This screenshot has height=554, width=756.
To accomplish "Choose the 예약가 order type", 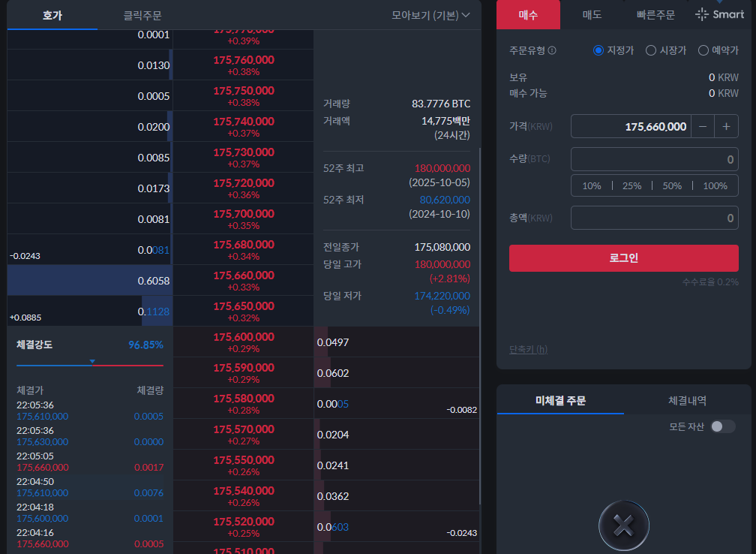I will click(703, 50).
